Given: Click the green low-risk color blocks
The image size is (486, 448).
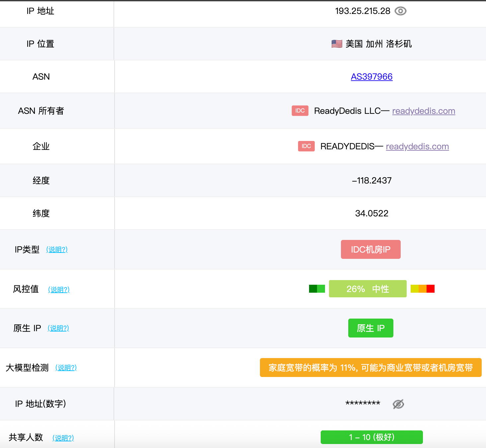Looking at the screenshot, I should coord(317,289).
